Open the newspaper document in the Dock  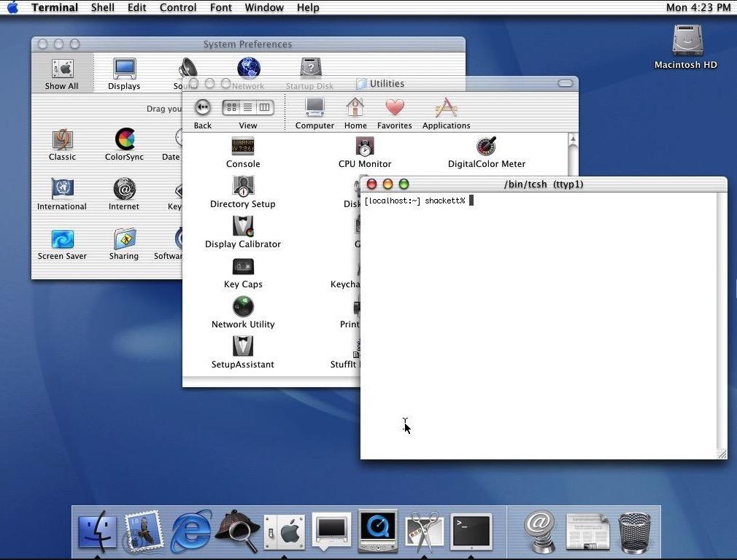pos(587,532)
